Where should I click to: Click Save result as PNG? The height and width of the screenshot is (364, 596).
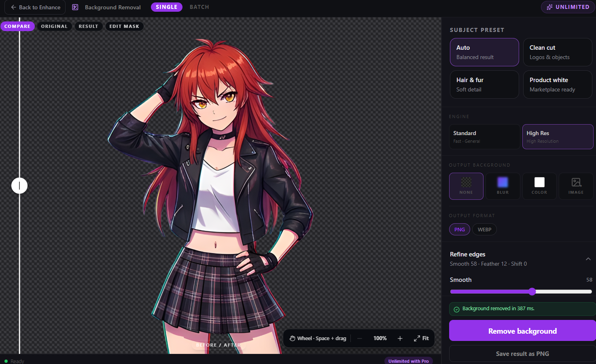522,353
